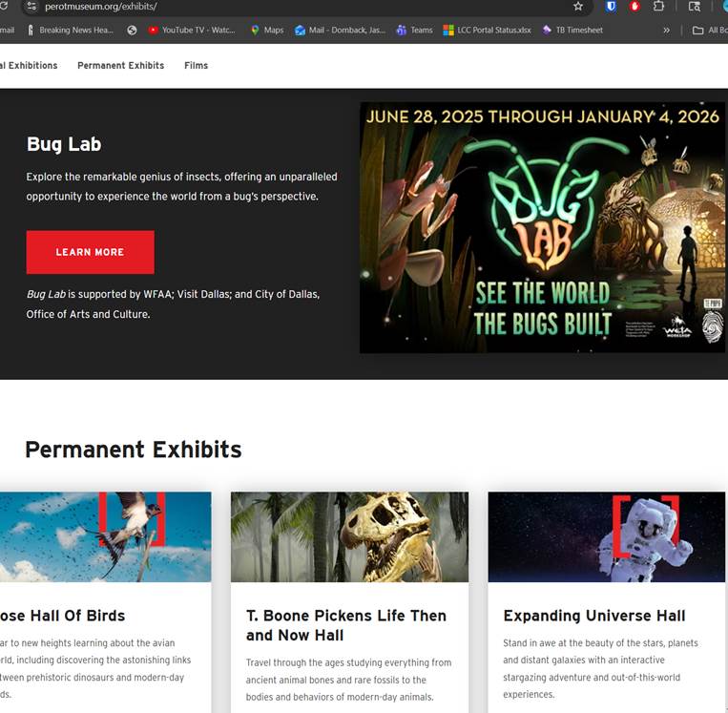Open the Teams bookmark
728x713 pixels.
414,31
